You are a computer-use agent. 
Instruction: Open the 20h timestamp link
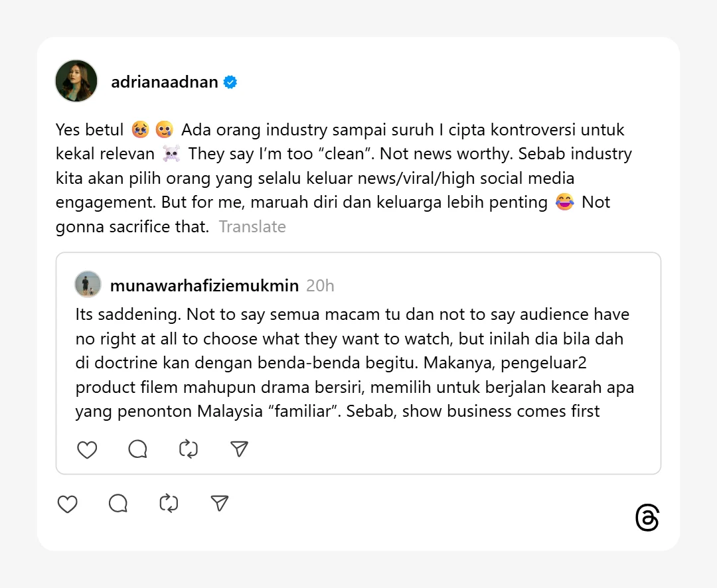320,286
